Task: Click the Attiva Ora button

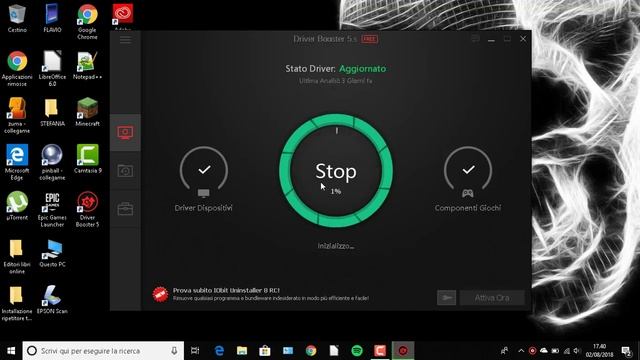Action: [492, 298]
